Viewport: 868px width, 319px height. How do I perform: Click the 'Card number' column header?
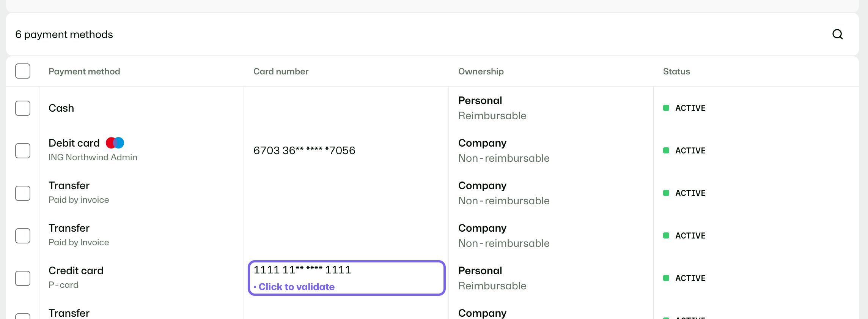pyautogui.click(x=281, y=71)
